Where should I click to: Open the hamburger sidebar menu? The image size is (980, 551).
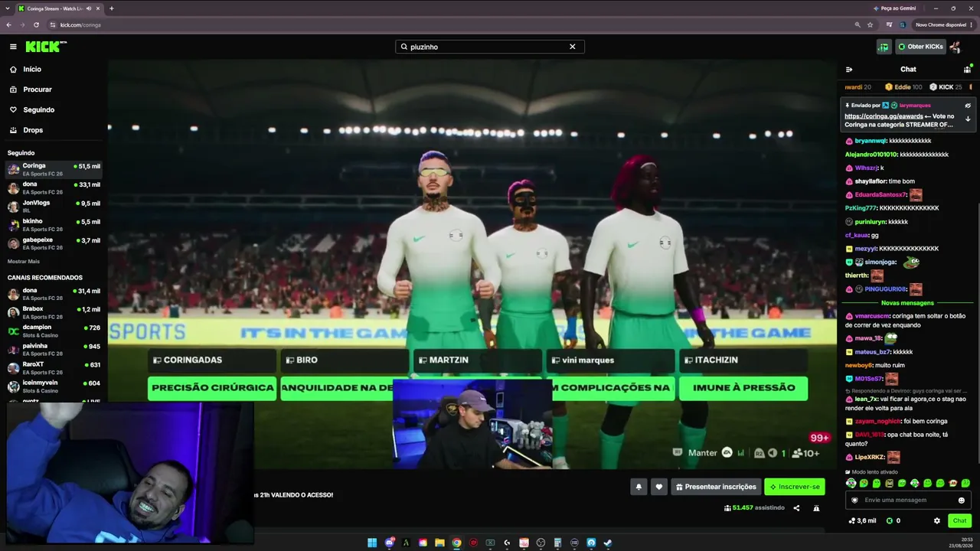tap(13, 47)
